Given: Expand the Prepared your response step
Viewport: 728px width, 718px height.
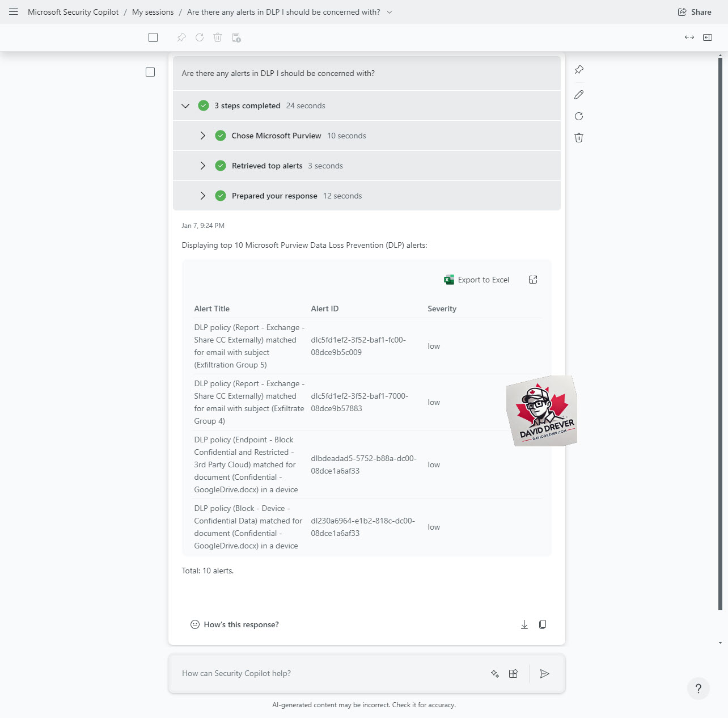Looking at the screenshot, I should pyautogui.click(x=202, y=196).
